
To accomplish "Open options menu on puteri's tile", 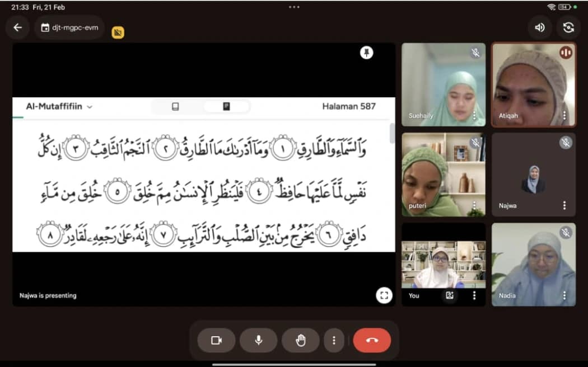I will click(x=474, y=205).
